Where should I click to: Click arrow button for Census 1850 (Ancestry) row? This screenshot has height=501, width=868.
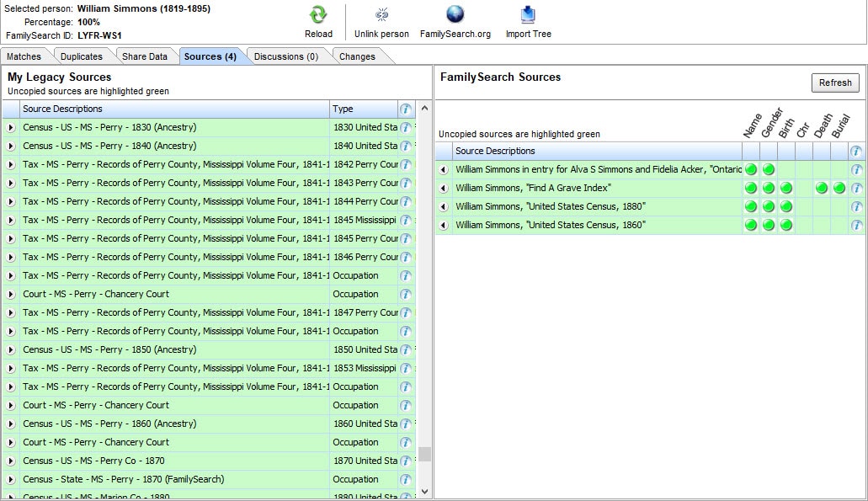click(10, 350)
